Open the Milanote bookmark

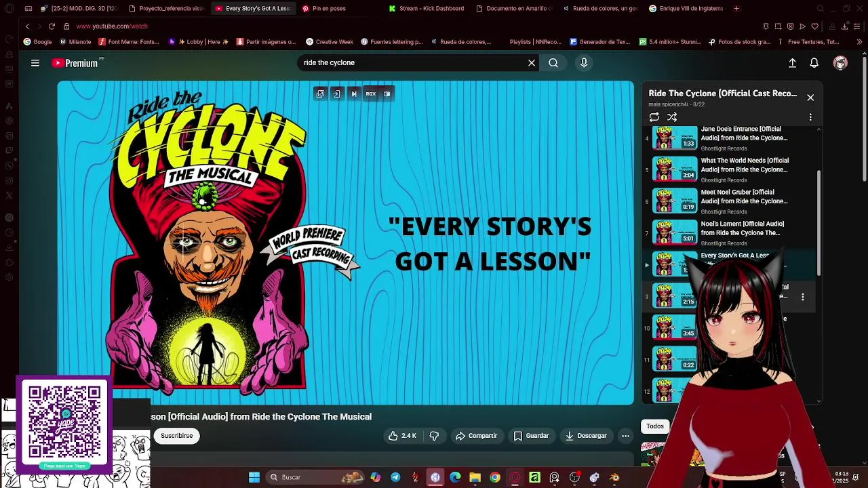75,42
